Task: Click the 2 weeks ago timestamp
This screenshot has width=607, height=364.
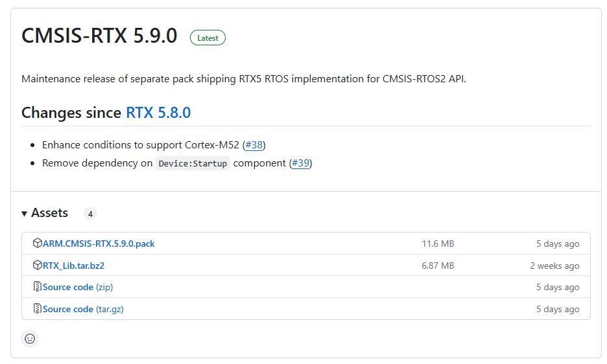Action: (554, 266)
